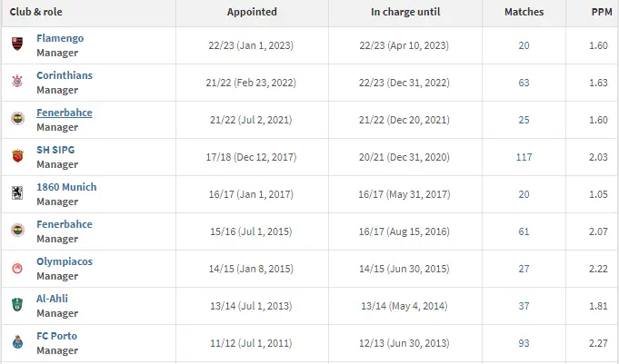
Task: Click the Flamengo club crest icon
Action: point(17,45)
